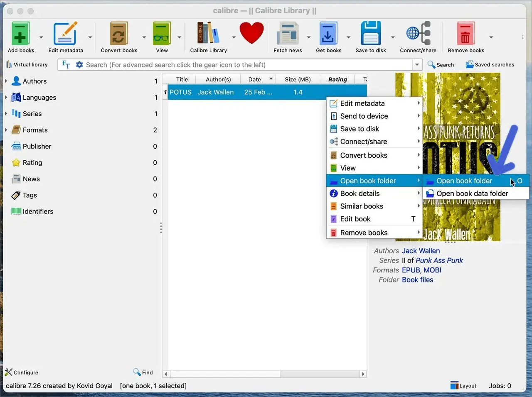Open the Jack Wallen author link

tap(421, 251)
